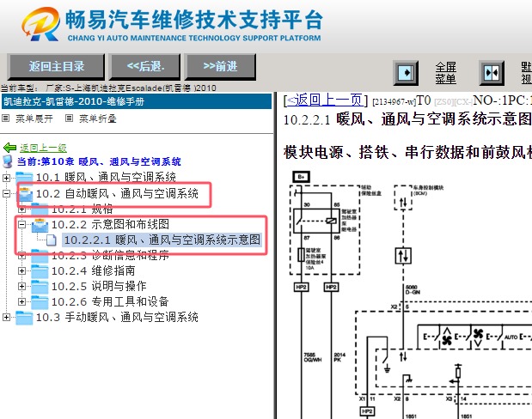Image resolution: width=532 pixels, height=419 pixels.
Task: Click the 10.2.3 folder icon
Action: (x=40, y=256)
